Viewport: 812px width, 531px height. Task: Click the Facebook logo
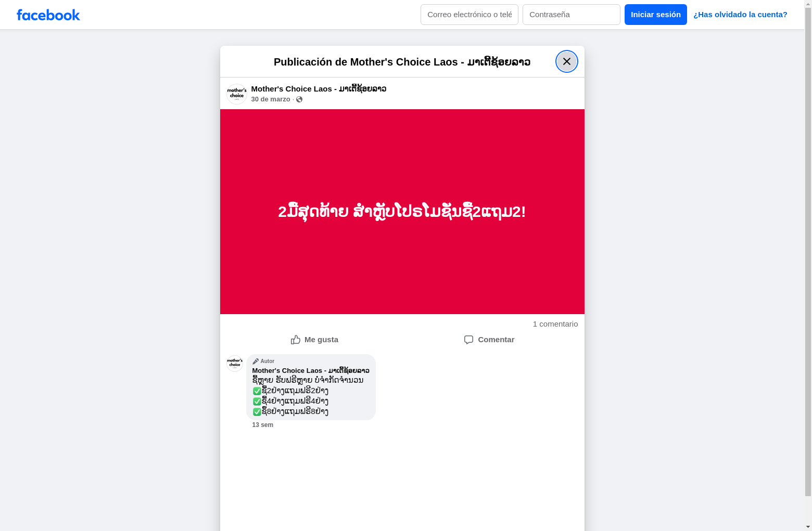pyautogui.click(x=48, y=15)
